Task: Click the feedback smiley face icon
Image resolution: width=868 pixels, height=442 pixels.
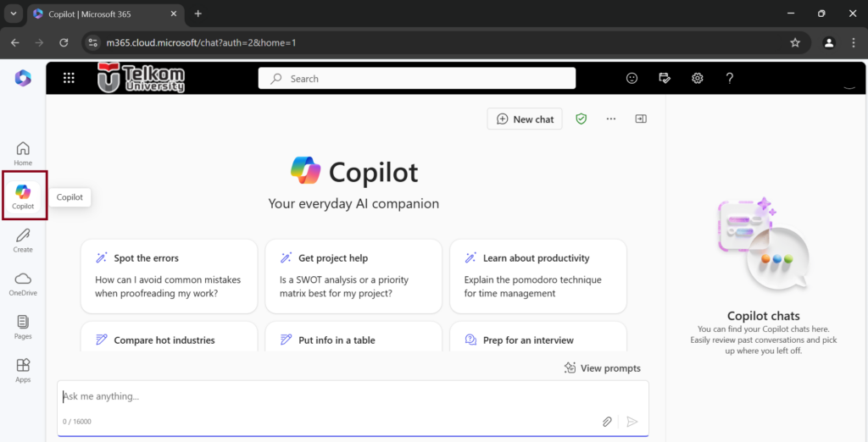Action: click(632, 78)
